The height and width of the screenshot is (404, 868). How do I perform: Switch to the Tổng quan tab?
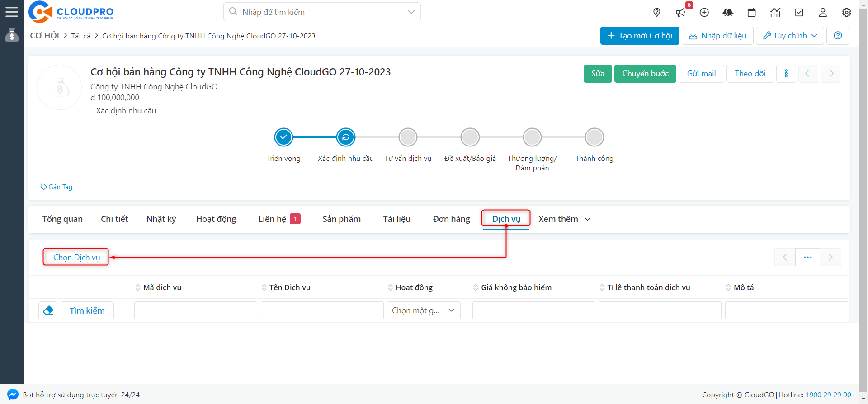(x=62, y=219)
